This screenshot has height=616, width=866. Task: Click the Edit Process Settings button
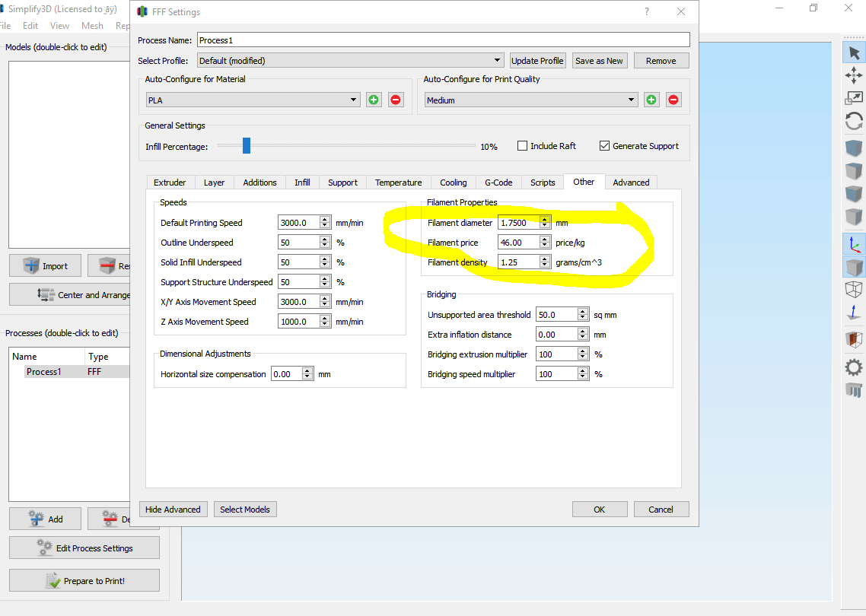(x=84, y=548)
